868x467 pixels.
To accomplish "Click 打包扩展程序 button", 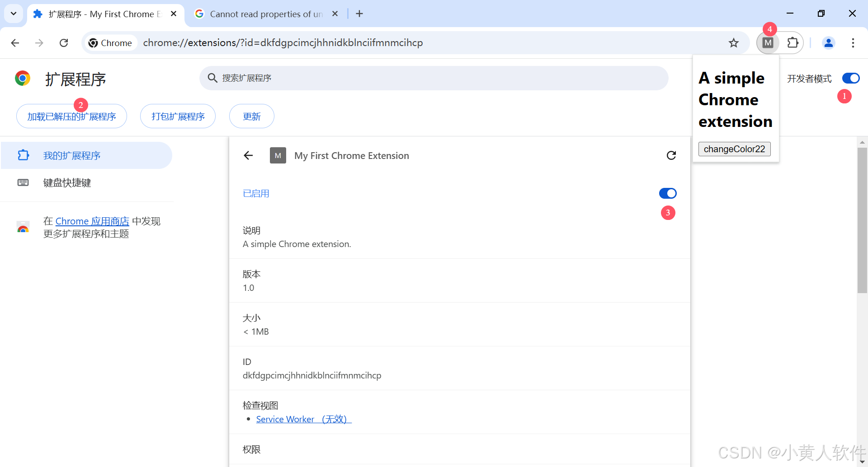I will point(178,117).
